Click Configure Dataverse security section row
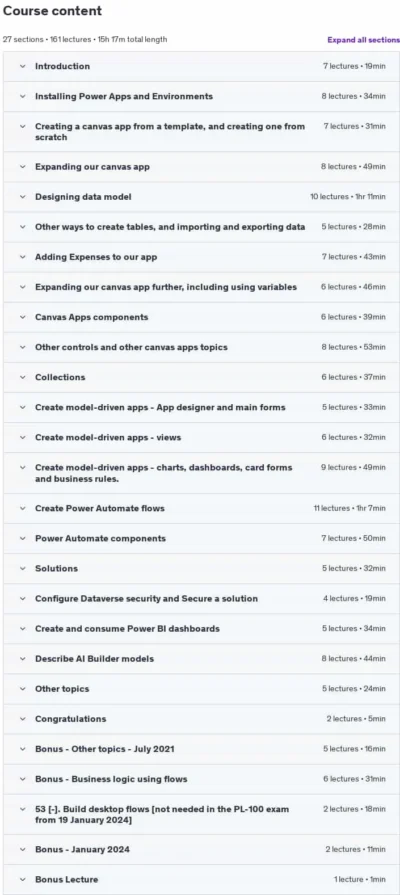 [x=201, y=599]
